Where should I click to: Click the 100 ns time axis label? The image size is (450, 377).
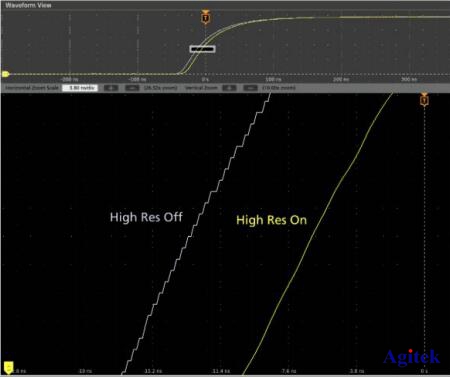pos(273,79)
